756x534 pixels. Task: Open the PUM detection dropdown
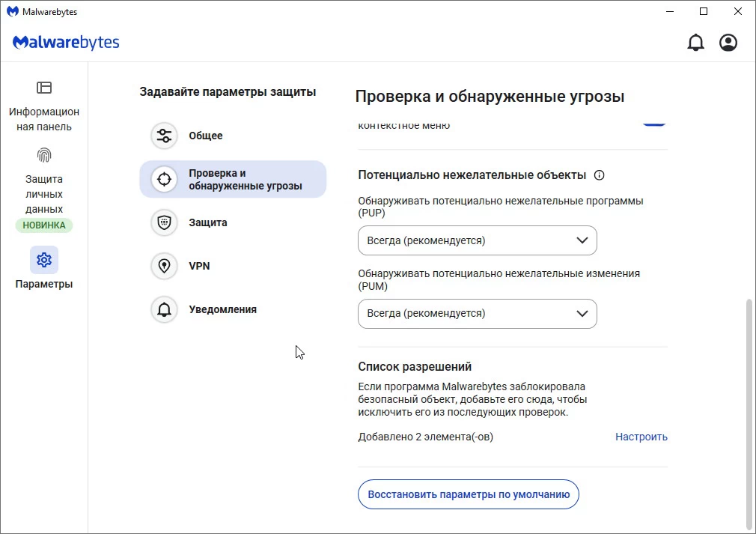pyautogui.click(x=477, y=314)
